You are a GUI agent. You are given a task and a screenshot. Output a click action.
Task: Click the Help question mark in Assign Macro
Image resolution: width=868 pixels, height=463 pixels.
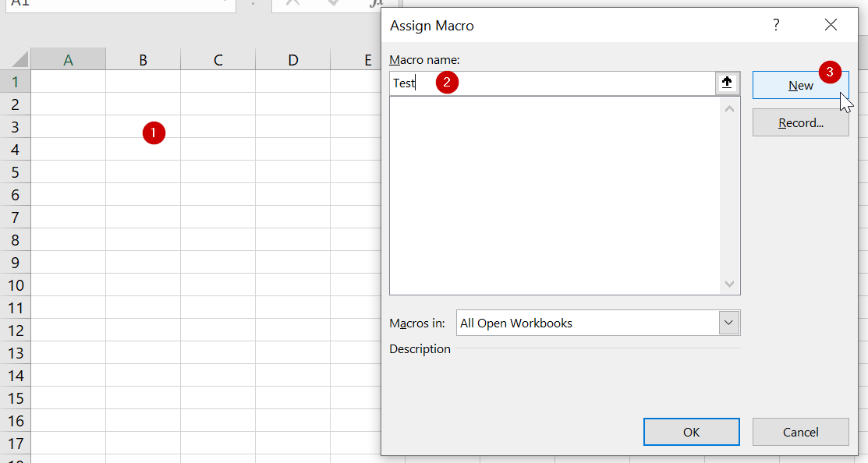[776, 25]
